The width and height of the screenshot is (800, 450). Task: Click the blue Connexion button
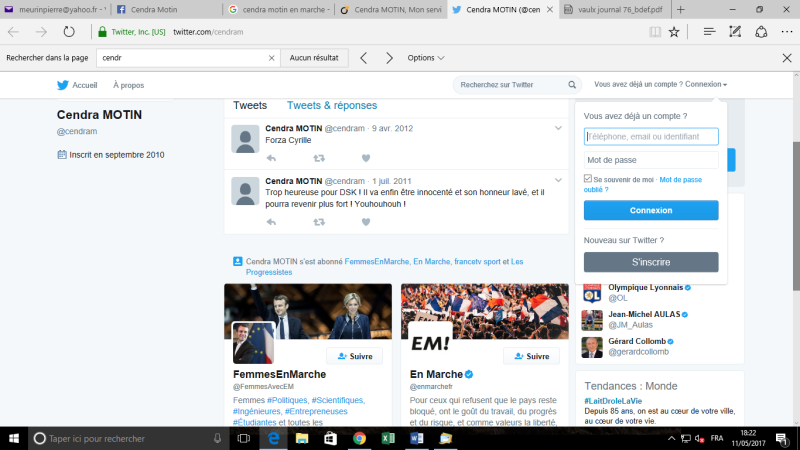tap(651, 210)
